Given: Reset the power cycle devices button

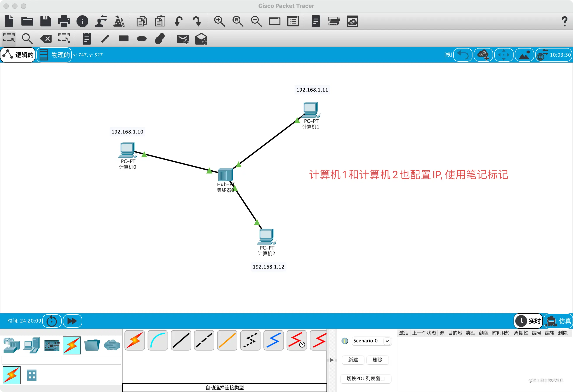Looking at the screenshot, I should click(x=52, y=321).
